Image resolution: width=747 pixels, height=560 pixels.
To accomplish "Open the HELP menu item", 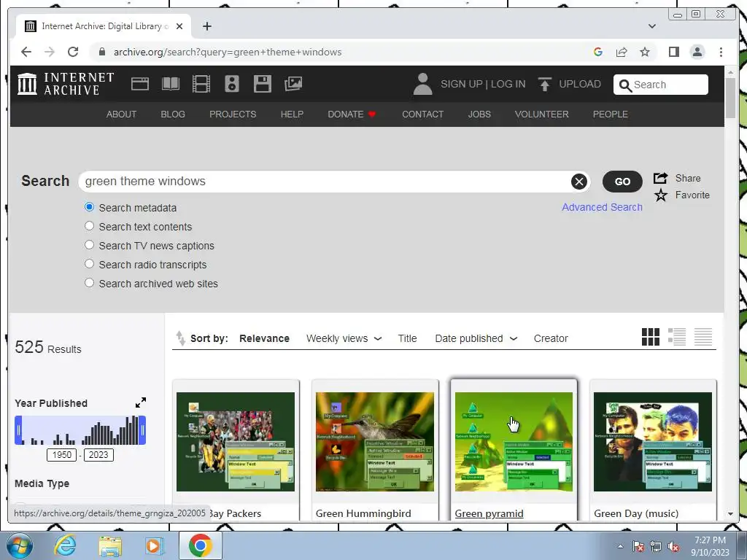I will coord(292,114).
